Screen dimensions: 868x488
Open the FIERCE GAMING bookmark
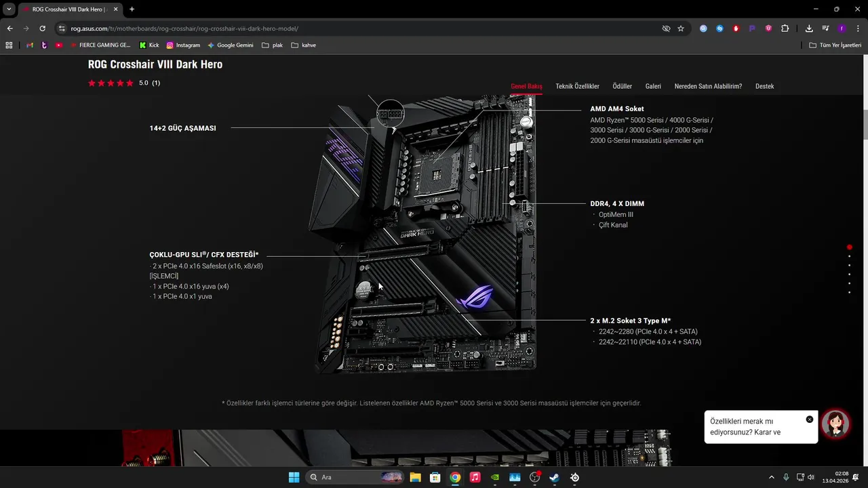tap(100, 45)
